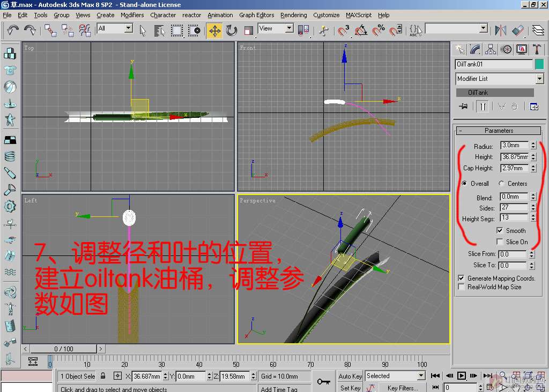Open the Graph Editors menu
This screenshot has width=549, height=392.
(257, 15)
